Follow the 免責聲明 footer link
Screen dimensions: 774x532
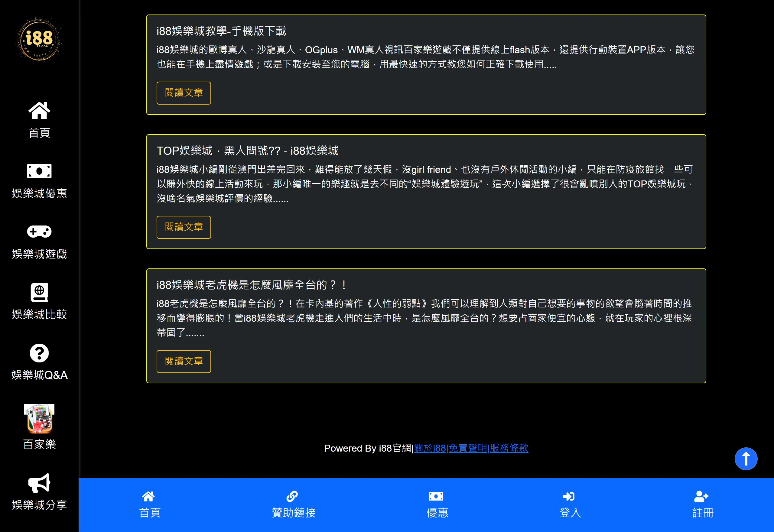(468, 448)
